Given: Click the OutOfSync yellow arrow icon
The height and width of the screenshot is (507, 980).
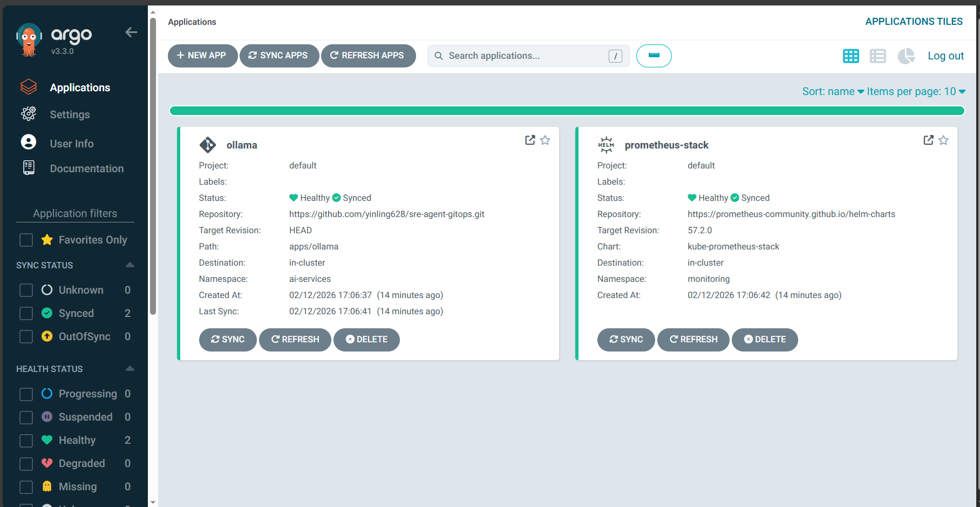Looking at the screenshot, I should pos(47,336).
